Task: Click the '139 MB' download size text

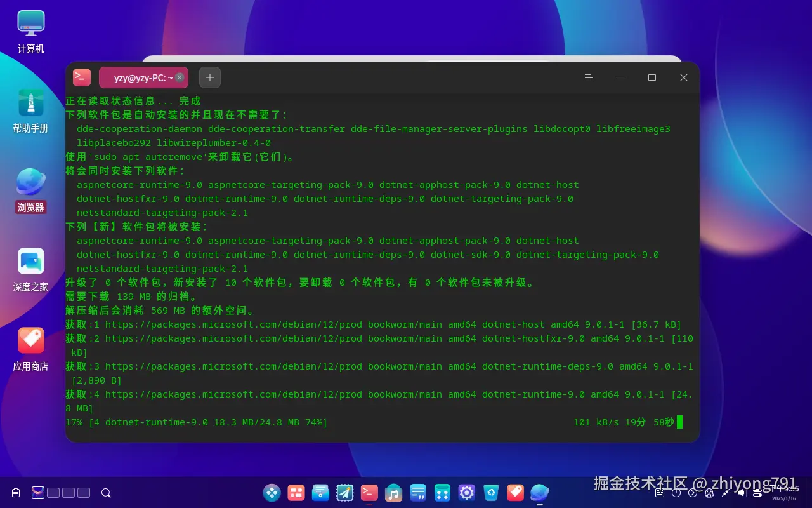Action: [x=134, y=297]
